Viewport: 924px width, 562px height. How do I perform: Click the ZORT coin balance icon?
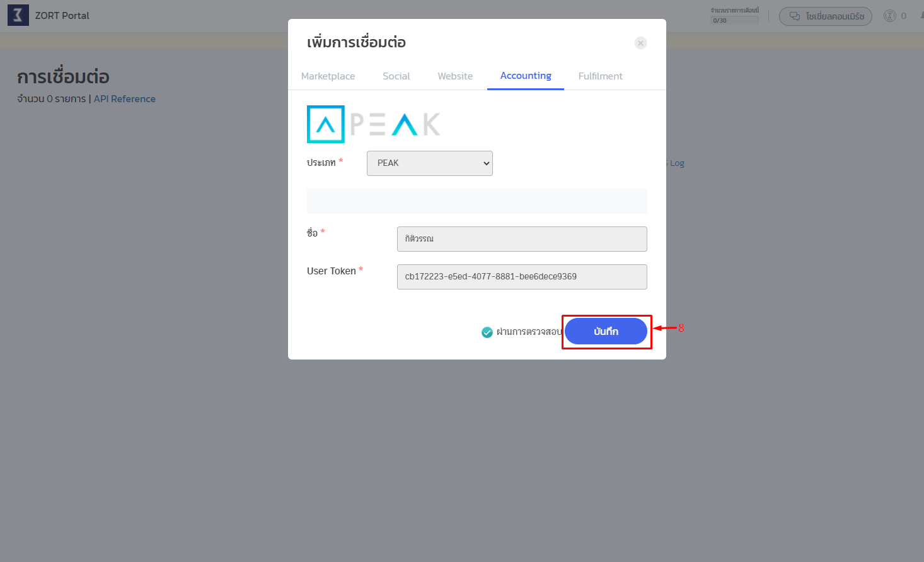tap(890, 16)
